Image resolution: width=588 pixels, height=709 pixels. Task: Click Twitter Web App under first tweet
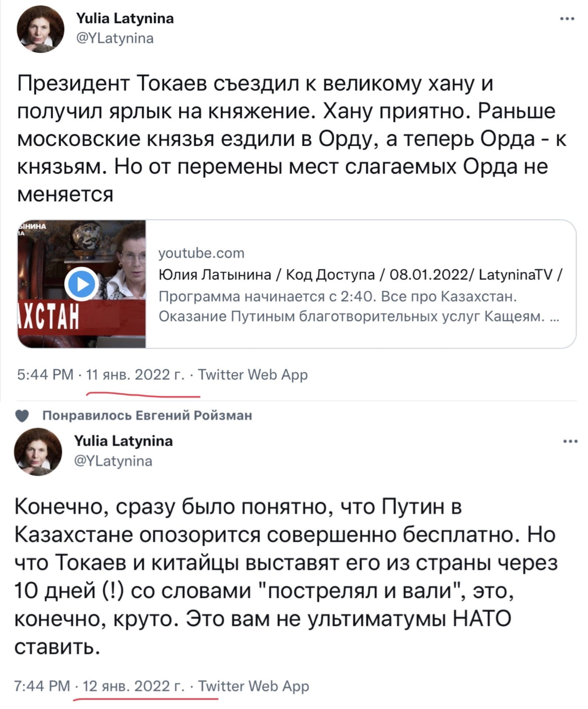[252, 375]
